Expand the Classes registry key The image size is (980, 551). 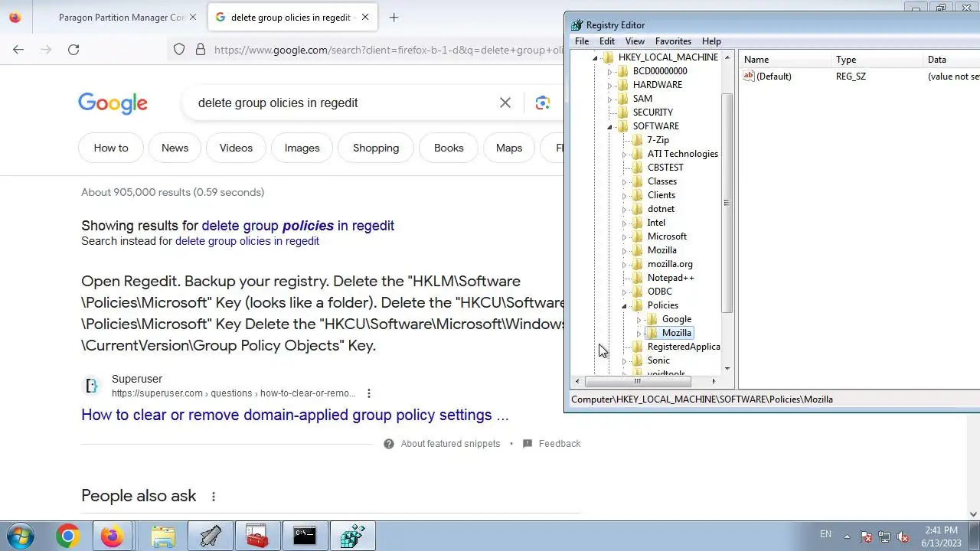pyautogui.click(x=624, y=181)
